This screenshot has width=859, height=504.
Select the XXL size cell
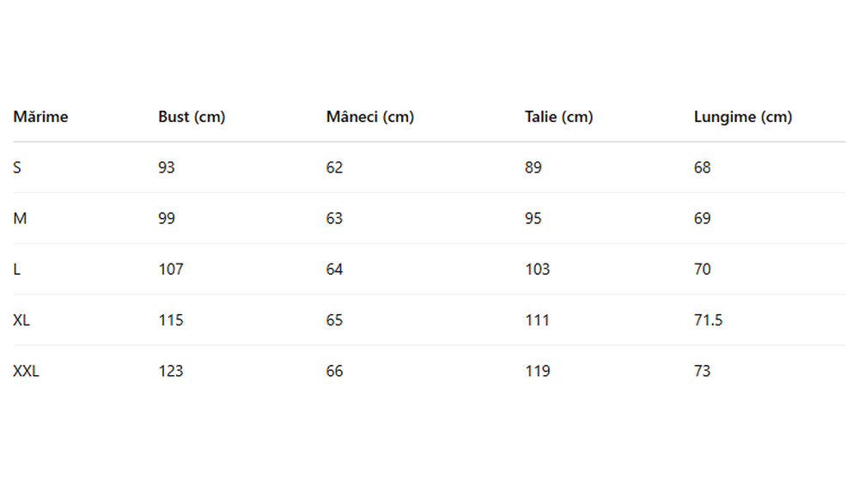[26, 372]
